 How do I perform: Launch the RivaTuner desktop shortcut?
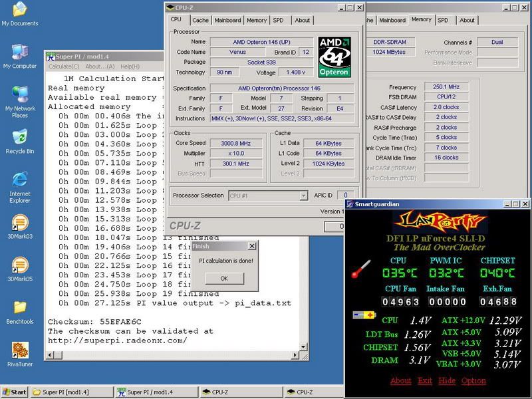click(19, 350)
